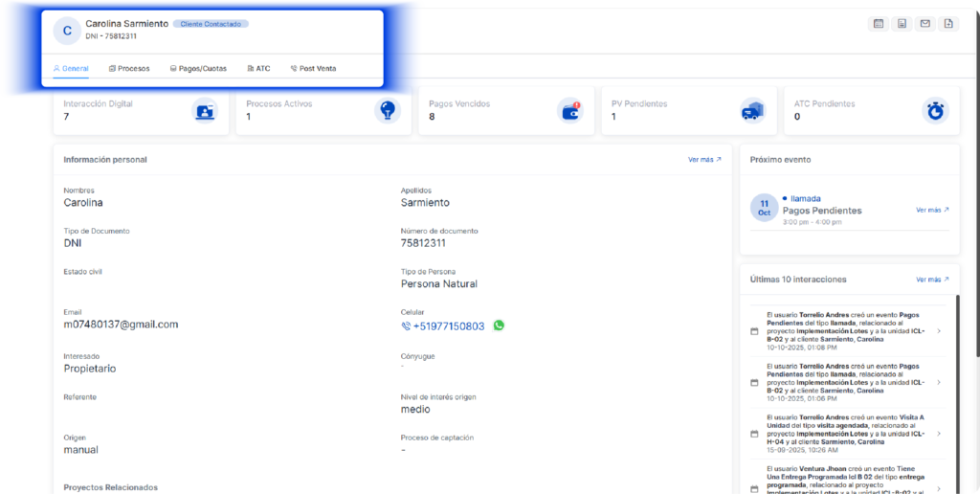Select the Post Venta tab
980x494 pixels.
pos(313,69)
